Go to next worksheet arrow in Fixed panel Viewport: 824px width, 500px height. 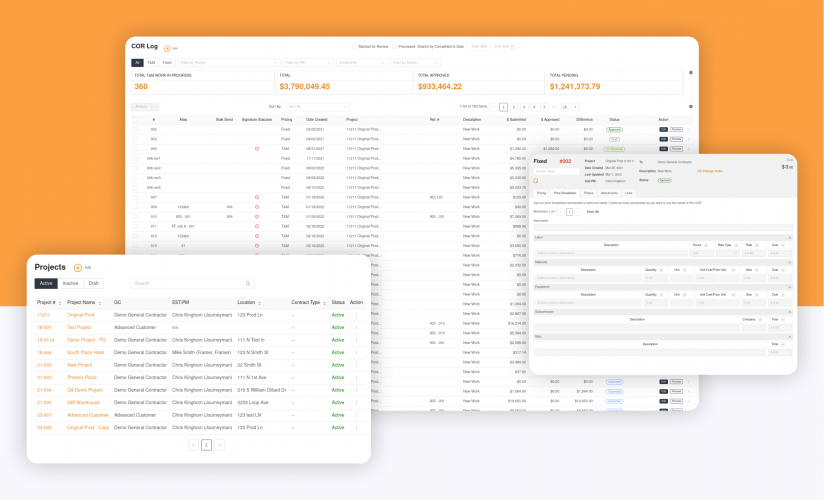point(578,212)
